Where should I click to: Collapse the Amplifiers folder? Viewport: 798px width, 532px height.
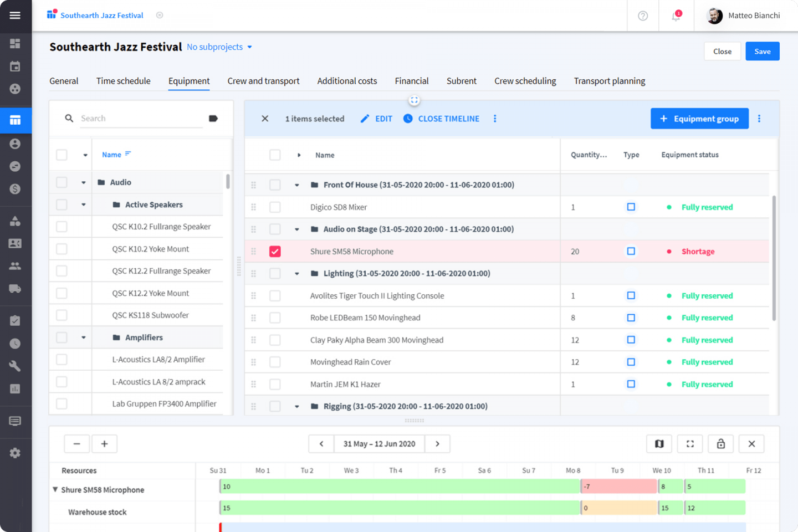point(84,337)
